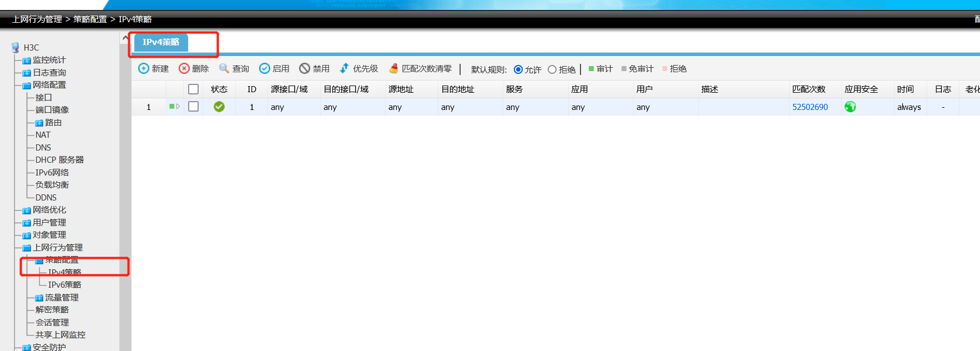The width and height of the screenshot is (980, 351).
Task: Click the 匹配次数清零 eraser icon
Action: (393, 68)
